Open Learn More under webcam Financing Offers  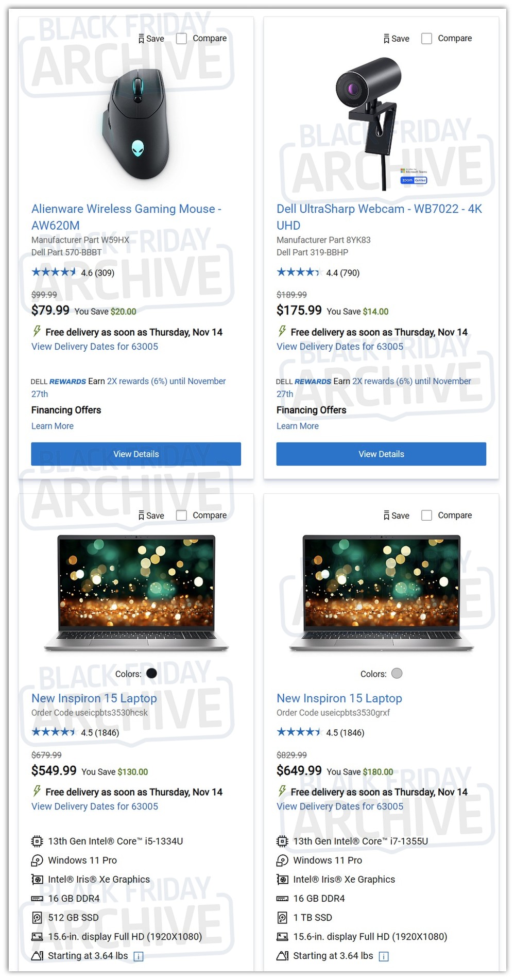pos(298,426)
